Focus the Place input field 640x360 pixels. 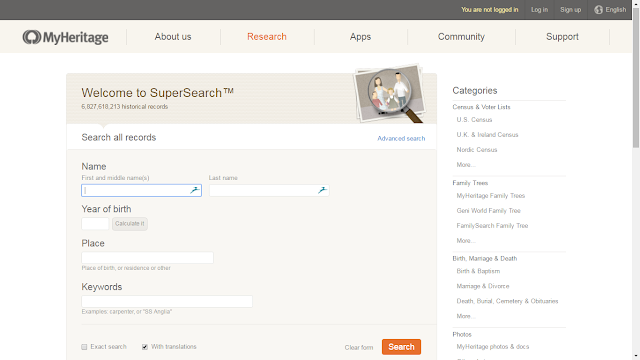point(147,258)
